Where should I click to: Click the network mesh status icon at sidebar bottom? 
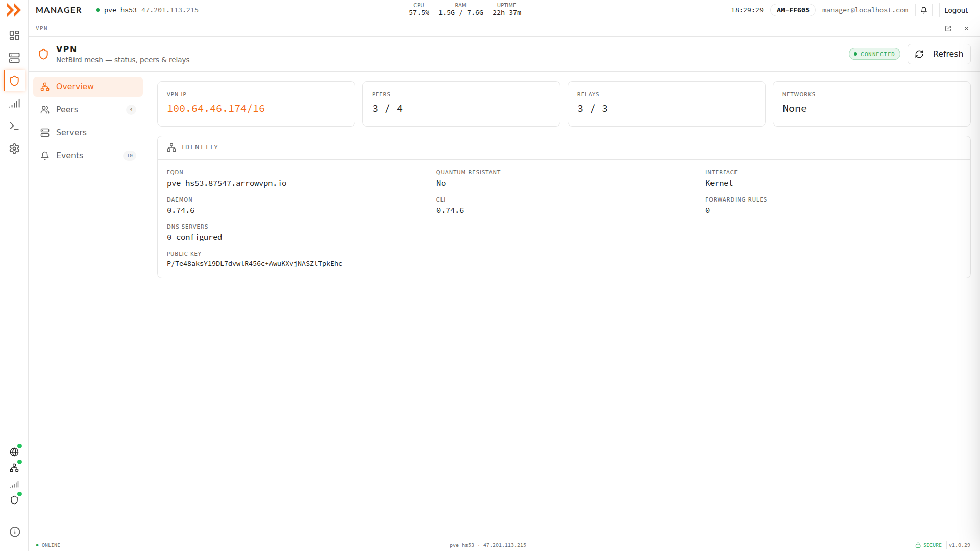coord(14,468)
